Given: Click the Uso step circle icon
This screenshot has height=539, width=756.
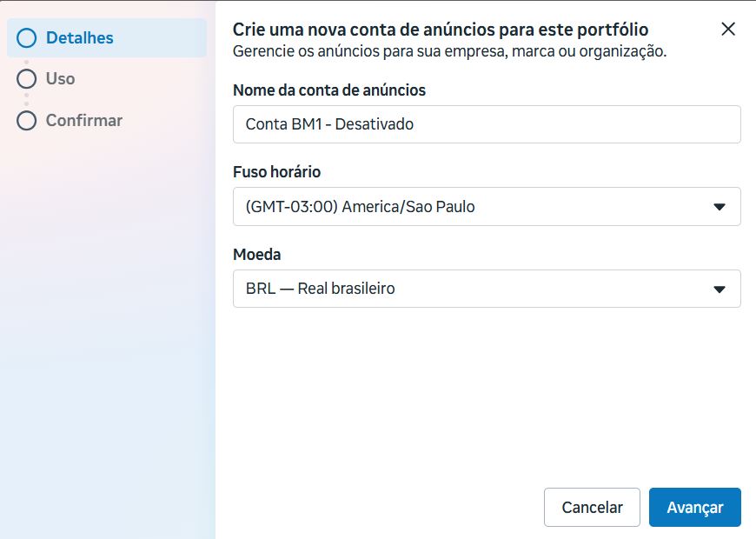Looking at the screenshot, I should (x=27, y=79).
